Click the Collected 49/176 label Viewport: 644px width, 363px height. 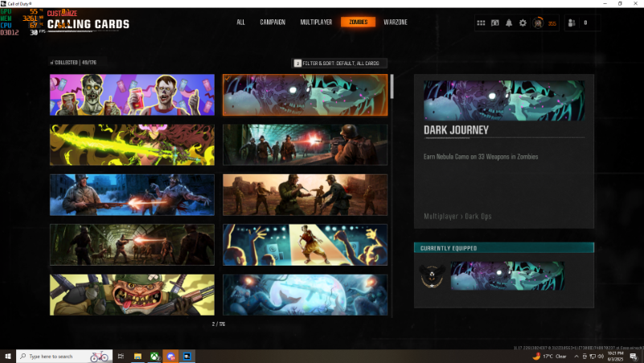point(73,63)
